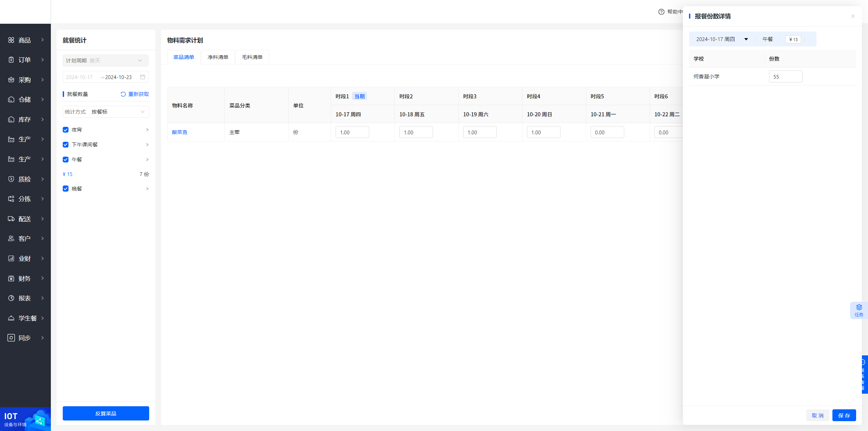868x431 pixels.
Task: Expand the 下午课间餐 row chevron
Action: click(147, 145)
